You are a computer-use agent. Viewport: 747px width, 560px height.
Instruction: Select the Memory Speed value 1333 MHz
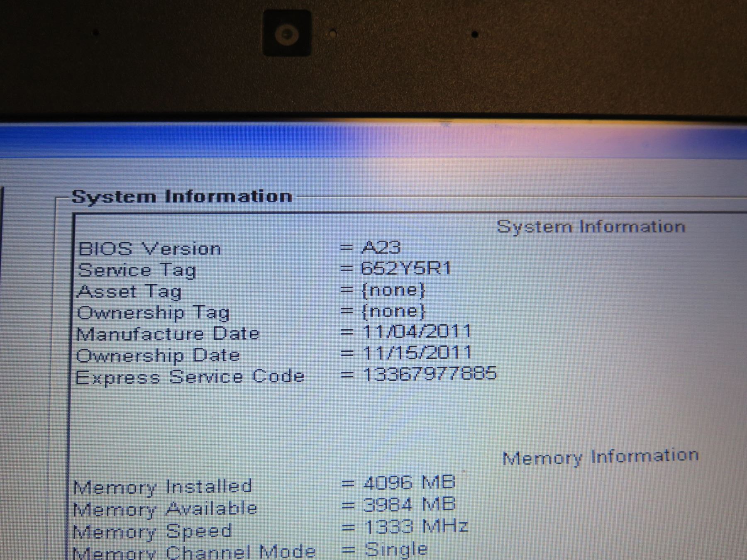[x=416, y=527]
